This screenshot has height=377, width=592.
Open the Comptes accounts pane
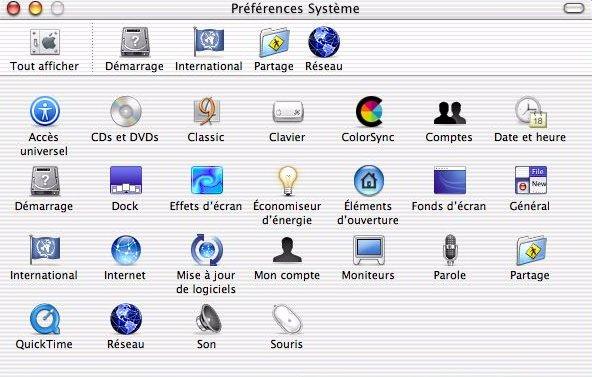pyautogui.click(x=450, y=113)
